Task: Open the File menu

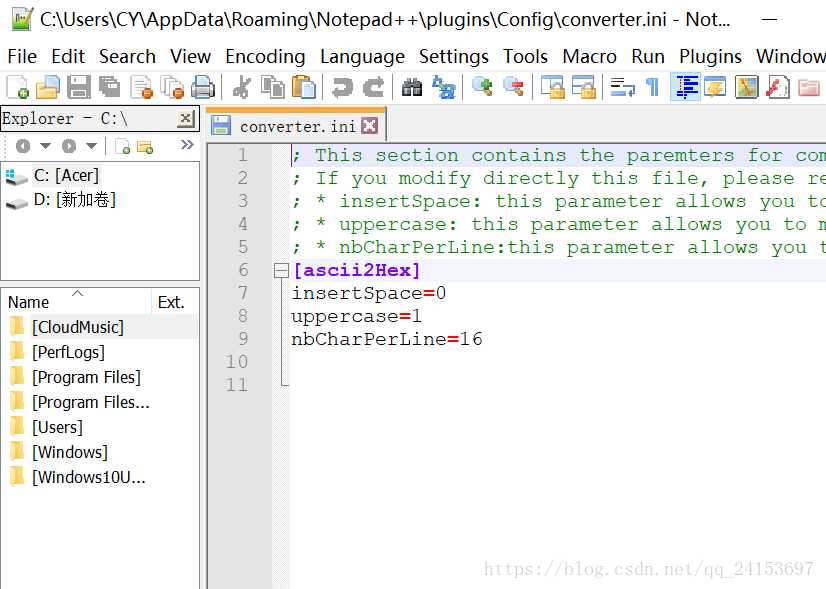Action: click(x=22, y=56)
